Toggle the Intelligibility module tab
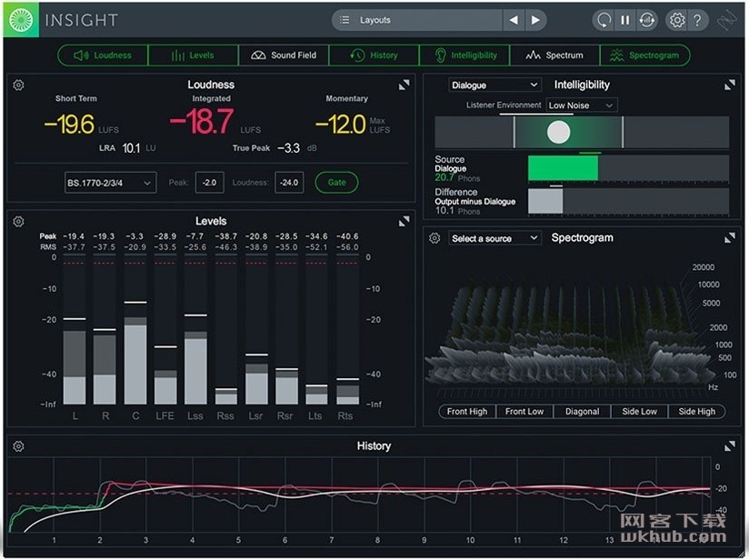The height and width of the screenshot is (560, 749). pyautogui.click(x=464, y=55)
